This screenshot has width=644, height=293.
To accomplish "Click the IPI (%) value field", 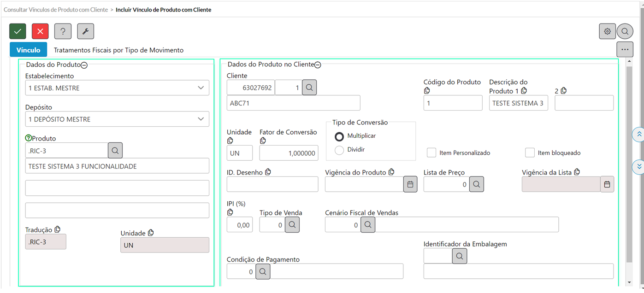I will pos(240,225).
